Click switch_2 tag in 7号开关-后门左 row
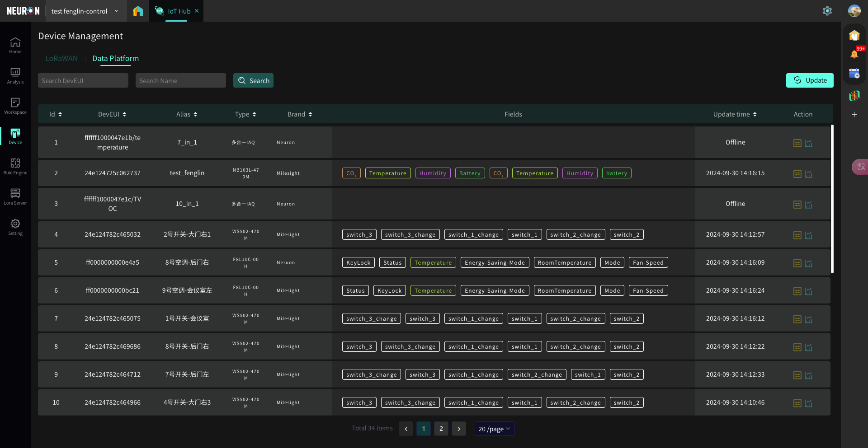This screenshot has height=448, width=868. coord(627,374)
